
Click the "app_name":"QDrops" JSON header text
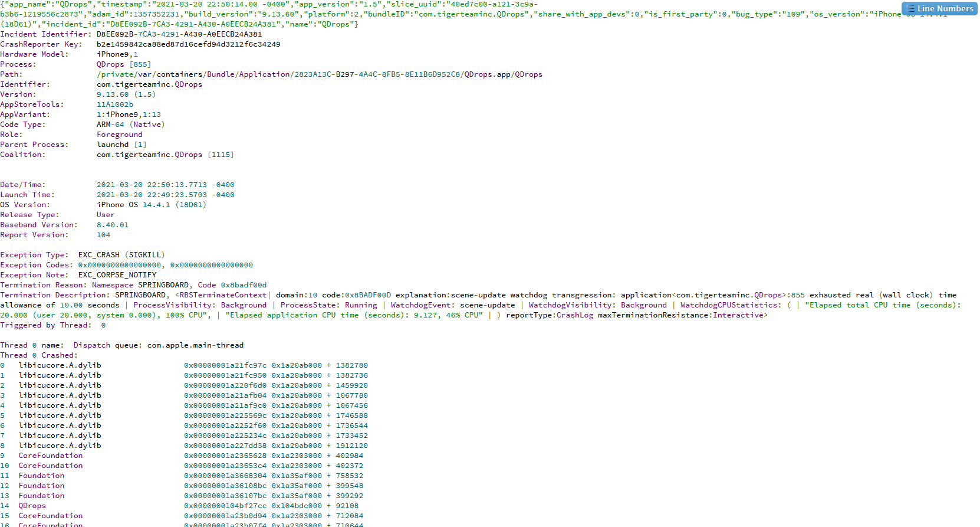pyautogui.click(x=48, y=4)
